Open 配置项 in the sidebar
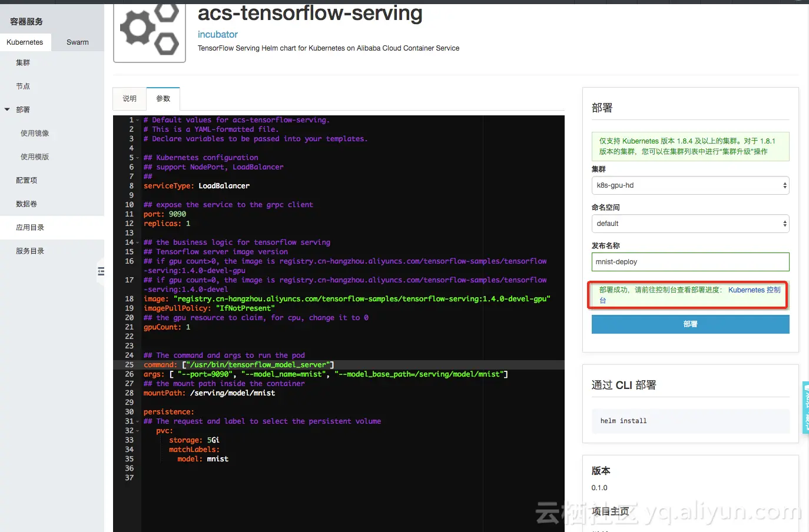809x532 pixels. [x=26, y=180]
